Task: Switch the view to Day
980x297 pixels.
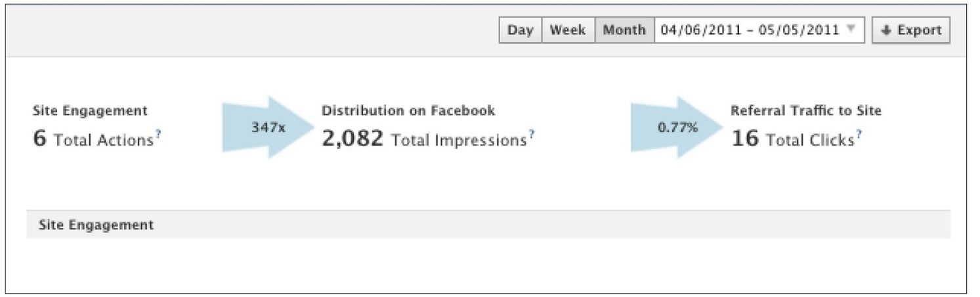Action: [x=521, y=30]
